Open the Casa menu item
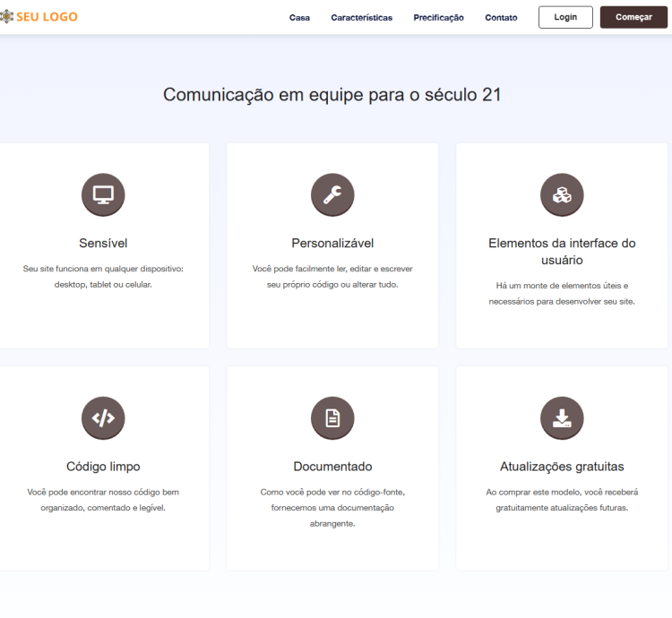 tap(299, 18)
